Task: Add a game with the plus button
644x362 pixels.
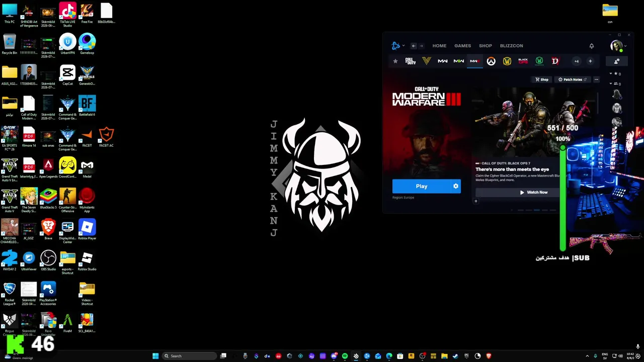Action: click(x=590, y=61)
